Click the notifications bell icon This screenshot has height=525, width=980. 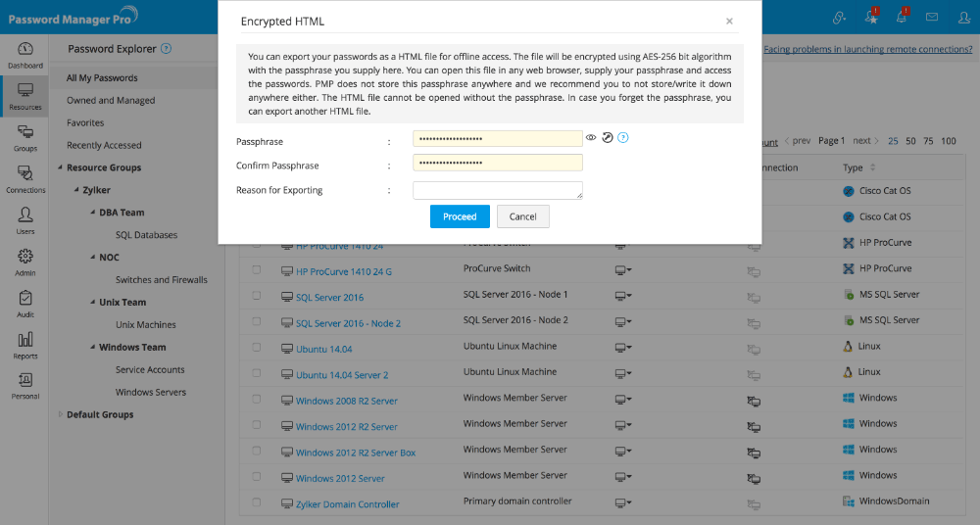[x=903, y=17]
